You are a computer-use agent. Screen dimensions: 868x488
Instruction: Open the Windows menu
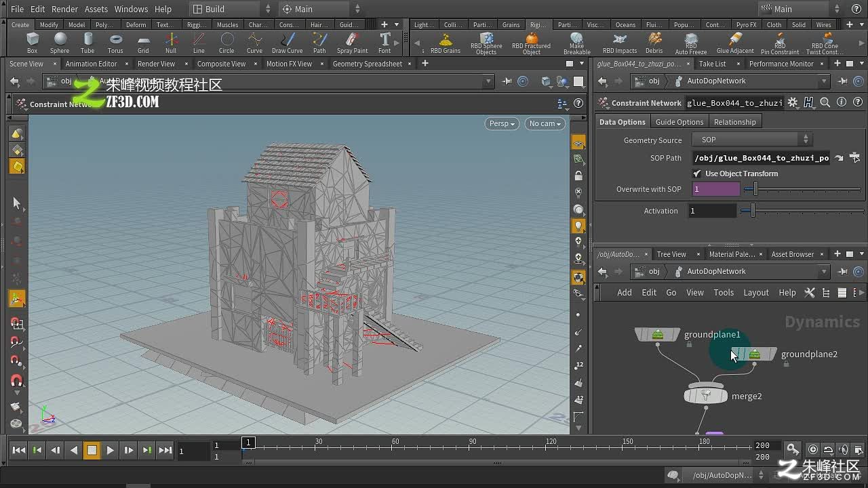[131, 9]
